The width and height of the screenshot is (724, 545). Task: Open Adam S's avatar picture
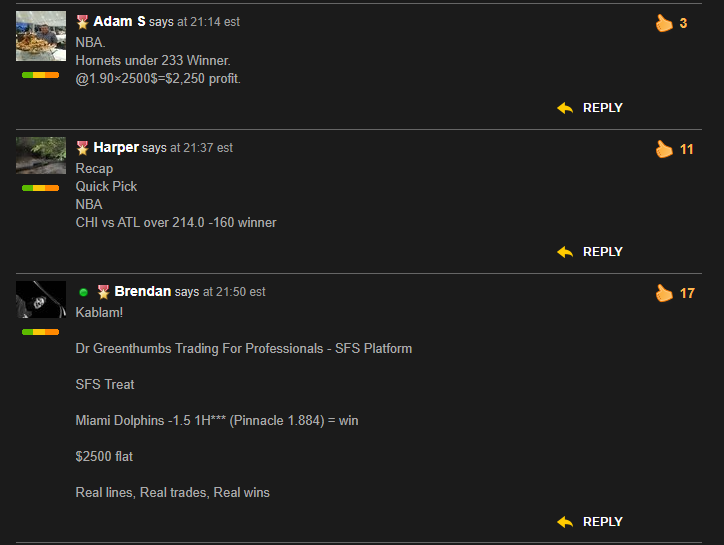41,36
